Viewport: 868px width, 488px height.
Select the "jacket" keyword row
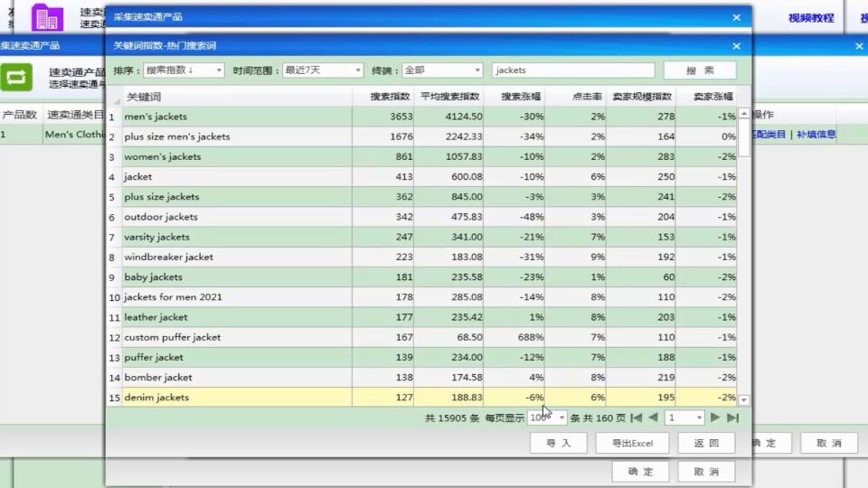pos(422,177)
